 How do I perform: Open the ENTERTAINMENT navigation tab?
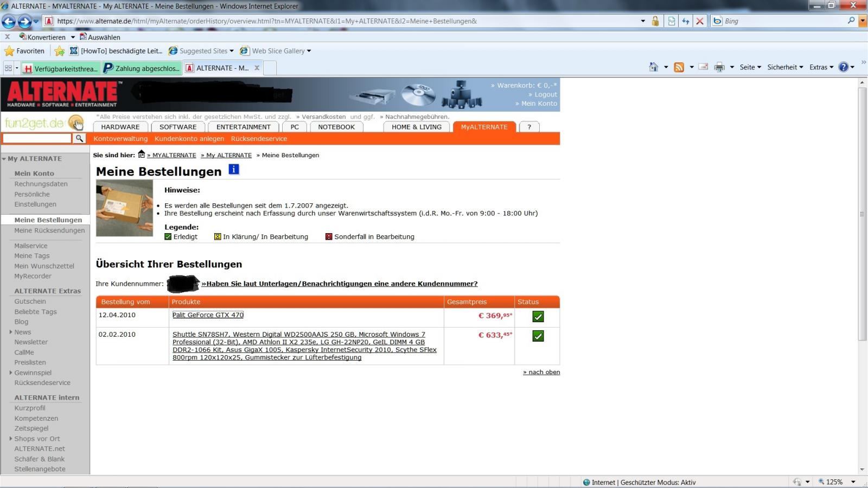tap(243, 127)
